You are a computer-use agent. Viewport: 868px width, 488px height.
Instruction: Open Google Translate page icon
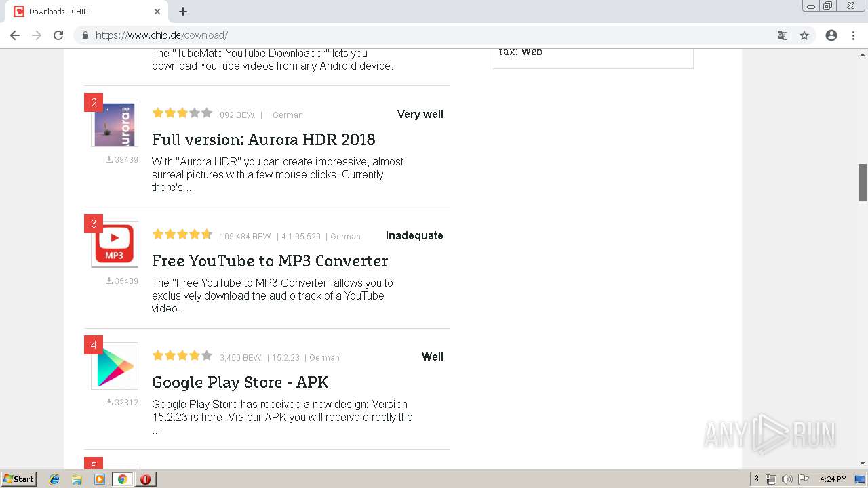tap(783, 35)
